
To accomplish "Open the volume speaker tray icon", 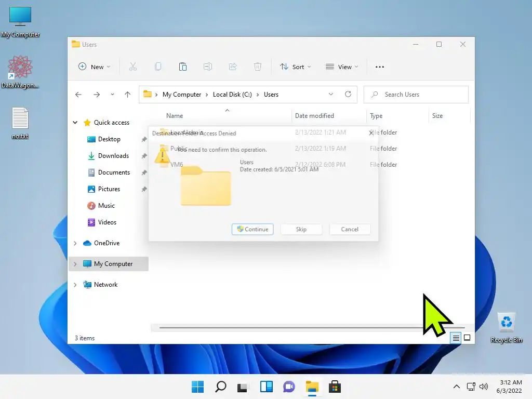I will click(484, 387).
